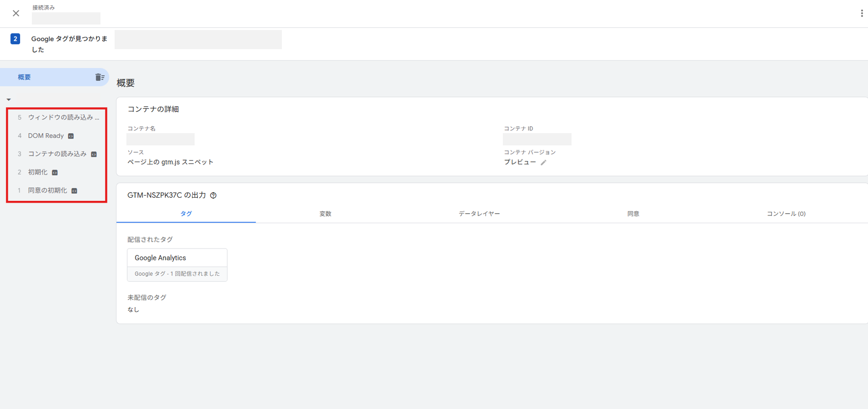Switch to the 変数 tab
This screenshot has width=868, height=409.
[x=325, y=214]
